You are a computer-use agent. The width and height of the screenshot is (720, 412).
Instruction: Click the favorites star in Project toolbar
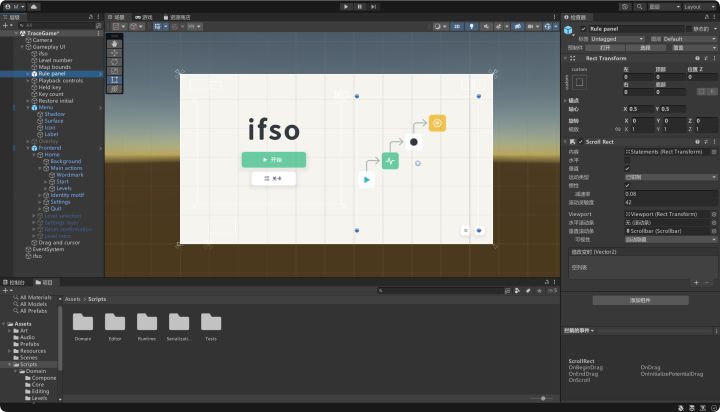(540, 291)
